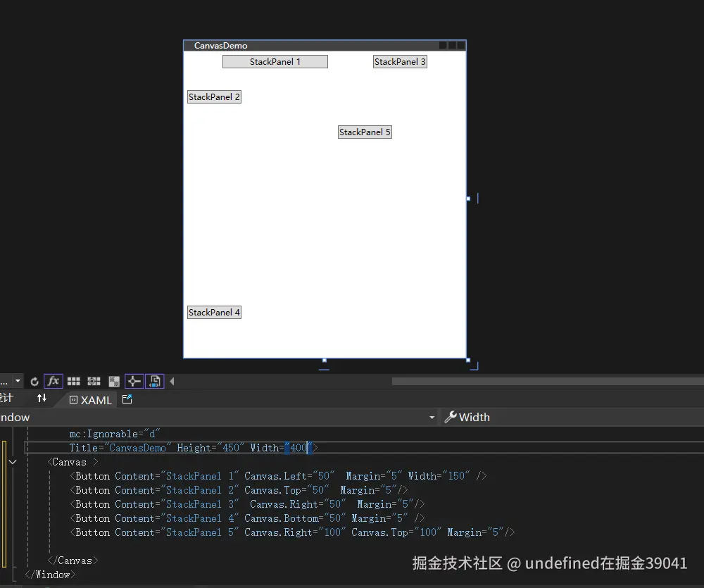Viewport: 704px width, 588px height.
Task: Click the right-edge resize handle of the window
Action: point(468,199)
